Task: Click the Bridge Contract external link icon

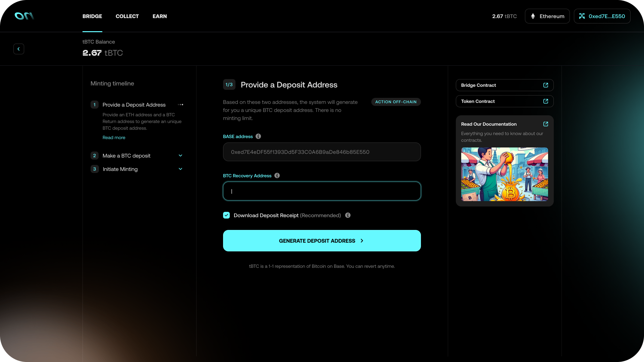Action: tap(546, 85)
